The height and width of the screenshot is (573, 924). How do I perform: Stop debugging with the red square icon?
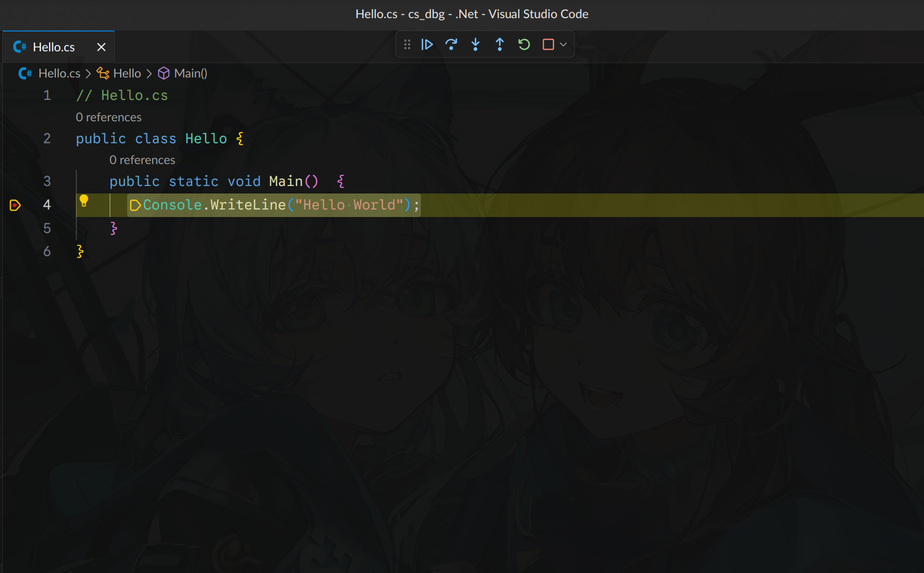pyautogui.click(x=548, y=44)
